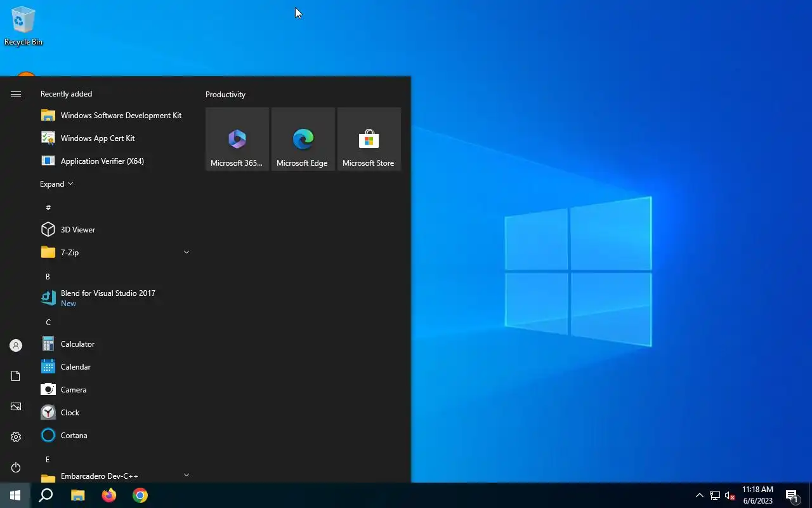Viewport: 812px width, 508px height.
Task: Click the '#' letter group header
Action: pos(48,208)
